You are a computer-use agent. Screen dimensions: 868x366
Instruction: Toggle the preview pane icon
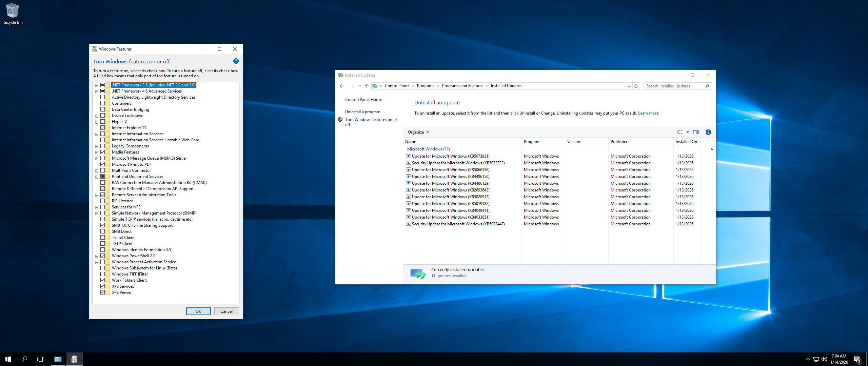[696, 132]
